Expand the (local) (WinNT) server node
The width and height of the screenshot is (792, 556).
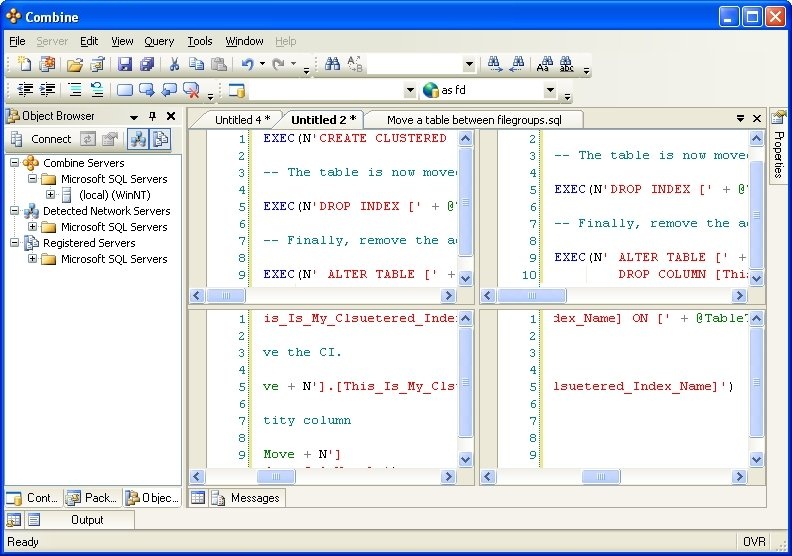pyautogui.click(x=50, y=195)
